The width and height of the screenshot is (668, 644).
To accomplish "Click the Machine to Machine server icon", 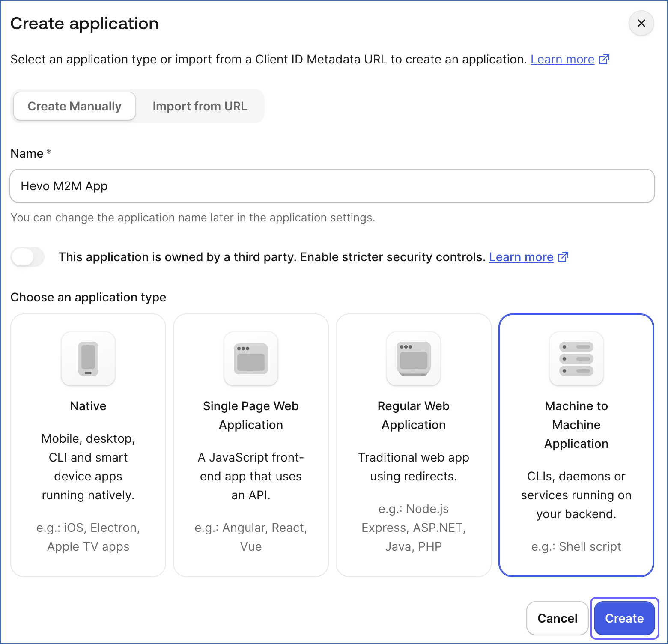I will coord(576,359).
